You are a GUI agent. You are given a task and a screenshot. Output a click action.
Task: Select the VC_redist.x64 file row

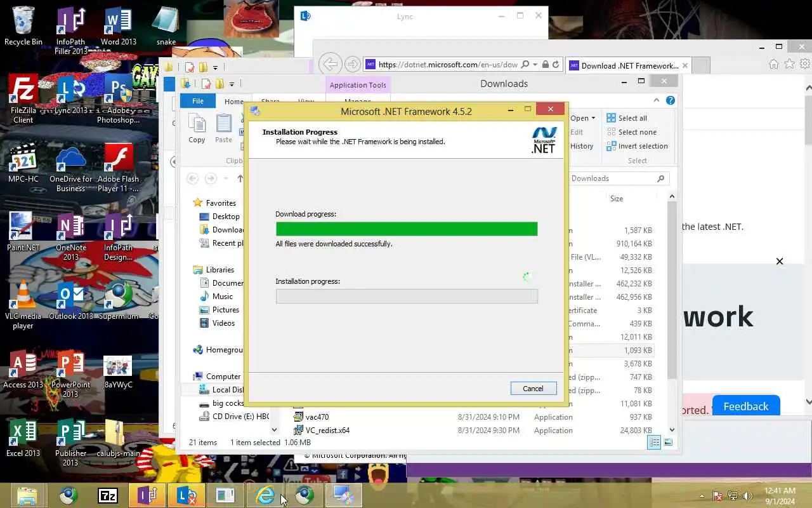click(473, 431)
